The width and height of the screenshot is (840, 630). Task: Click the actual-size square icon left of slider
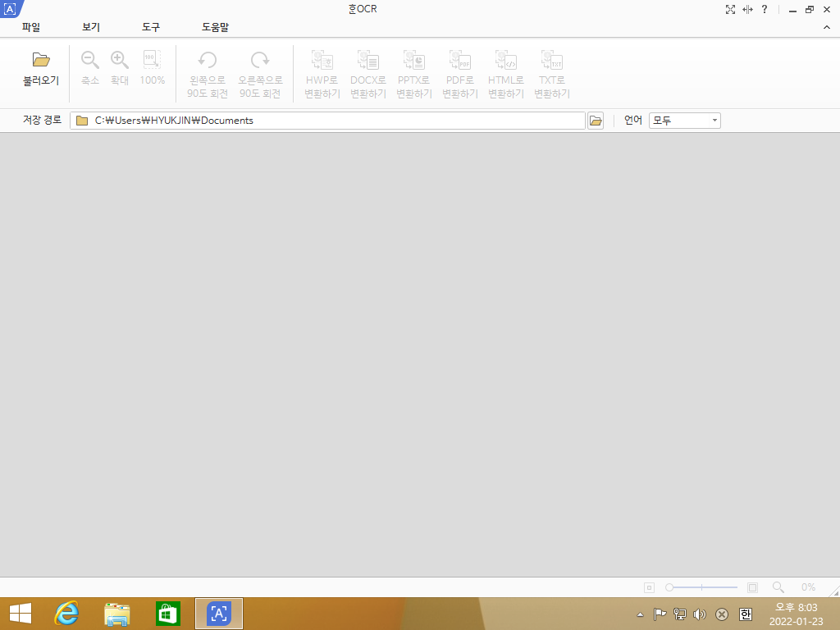click(x=650, y=587)
